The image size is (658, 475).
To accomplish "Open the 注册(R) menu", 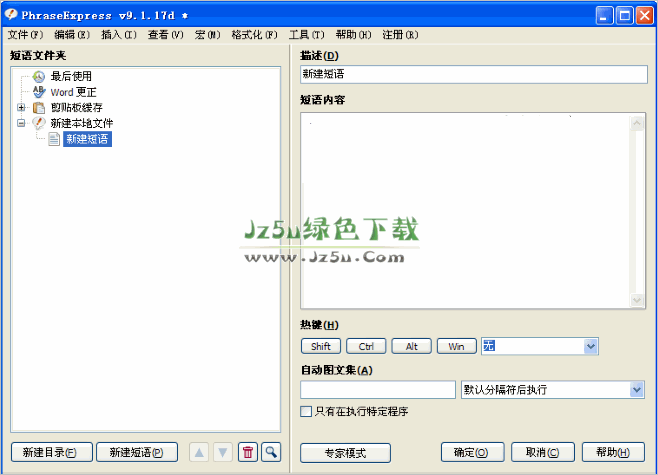I will [400, 35].
